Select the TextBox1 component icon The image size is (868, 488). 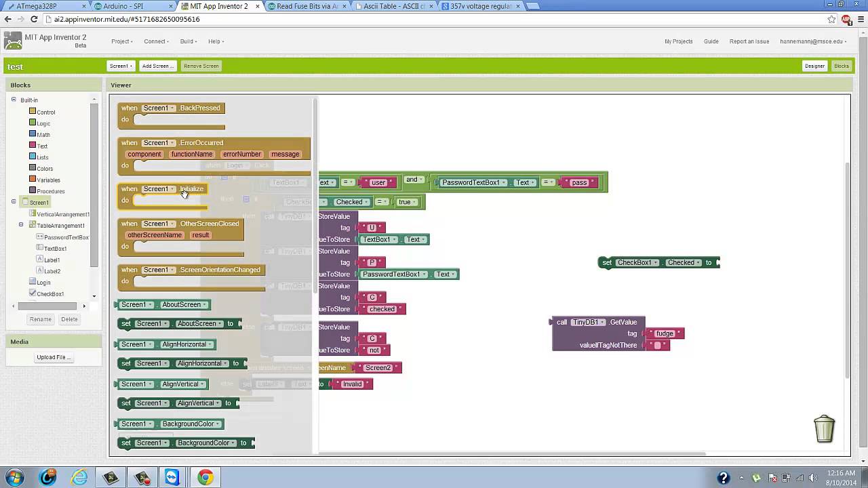39,248
